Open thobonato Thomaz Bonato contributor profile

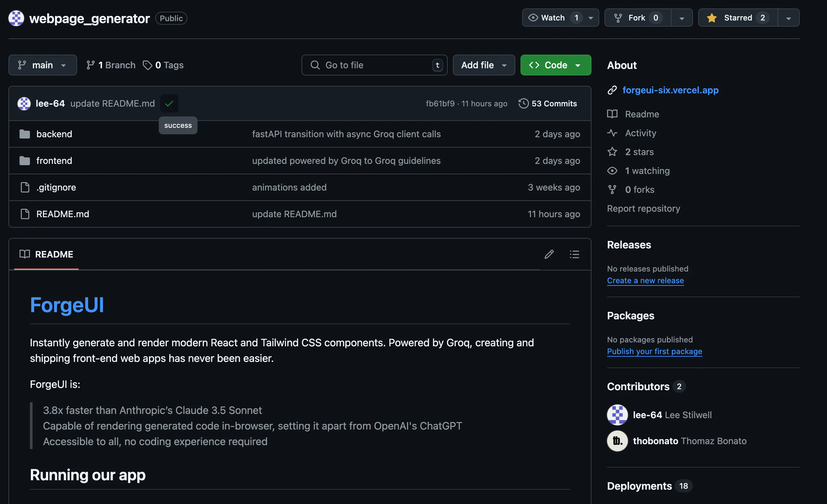[x=690, y=441]
